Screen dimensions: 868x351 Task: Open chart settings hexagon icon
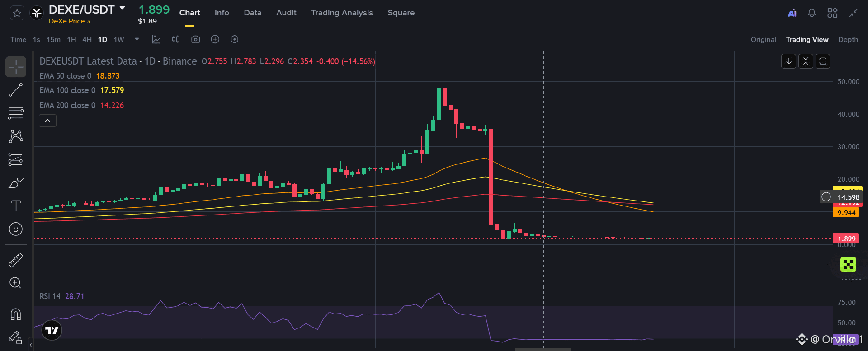(234, 40)
